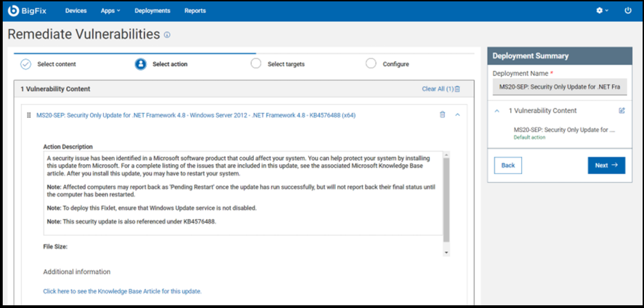This screenshot has width=644, height=308.
Task: Go to the Configure step
Action: (x=396, y=64)
